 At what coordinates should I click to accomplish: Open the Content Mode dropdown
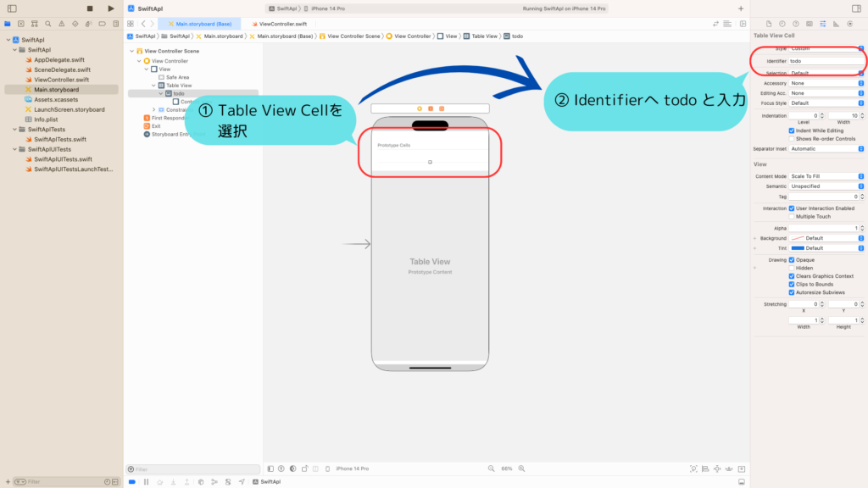pos(826,176)
